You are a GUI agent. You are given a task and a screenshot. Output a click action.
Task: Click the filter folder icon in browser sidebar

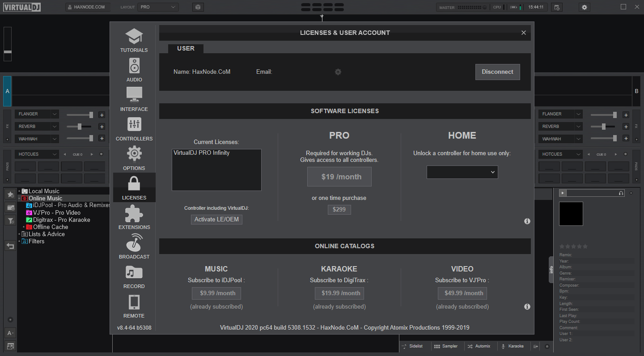[x=10, y=220]
